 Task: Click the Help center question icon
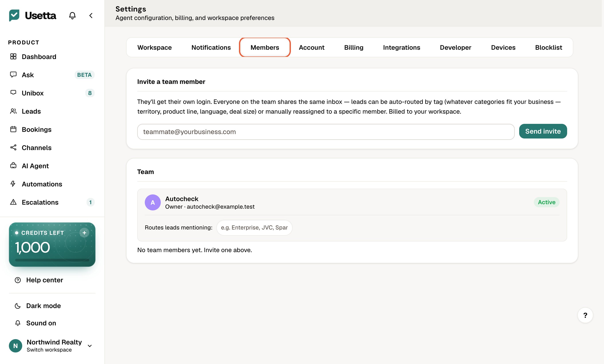click(x=18, y=280)
